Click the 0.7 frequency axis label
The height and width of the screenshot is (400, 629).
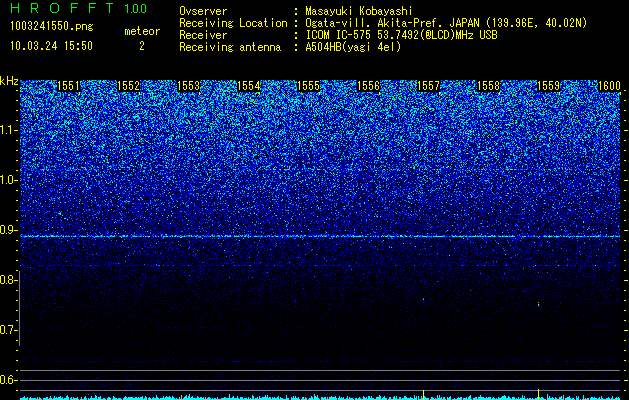click(7, 330)
